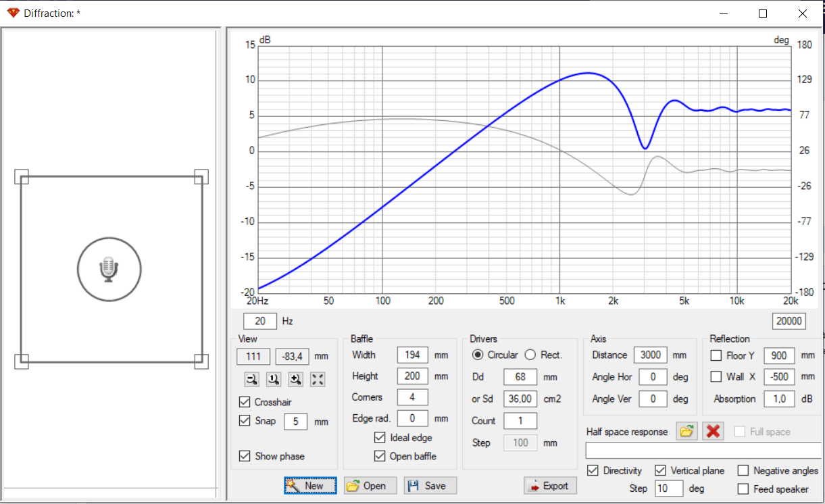Click the microphone icon on the driver
The image size is (825, 504).
109,269
